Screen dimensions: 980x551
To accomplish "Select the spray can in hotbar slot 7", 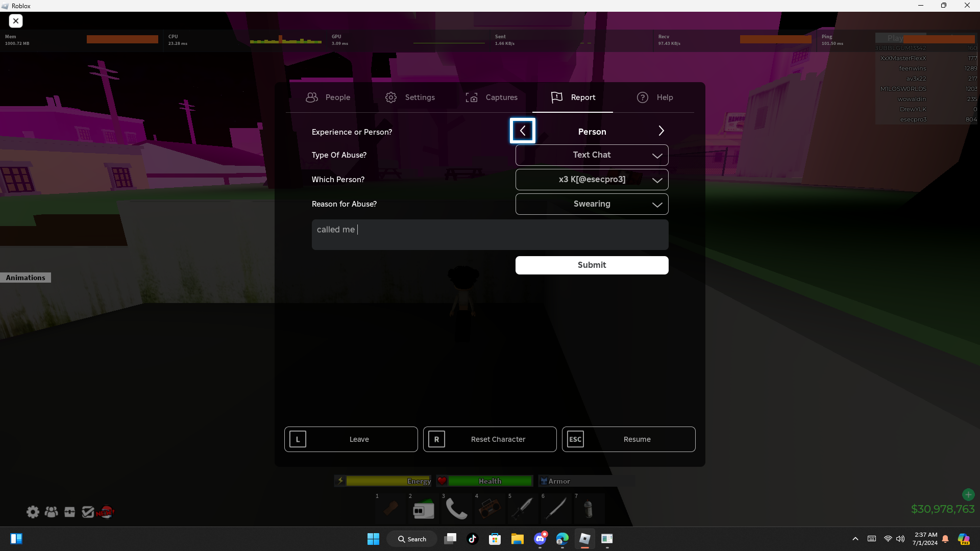I will point(590,509).
